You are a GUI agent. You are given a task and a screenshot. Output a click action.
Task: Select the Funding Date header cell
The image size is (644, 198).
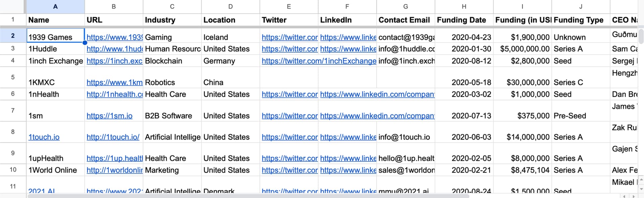(464, 20)
